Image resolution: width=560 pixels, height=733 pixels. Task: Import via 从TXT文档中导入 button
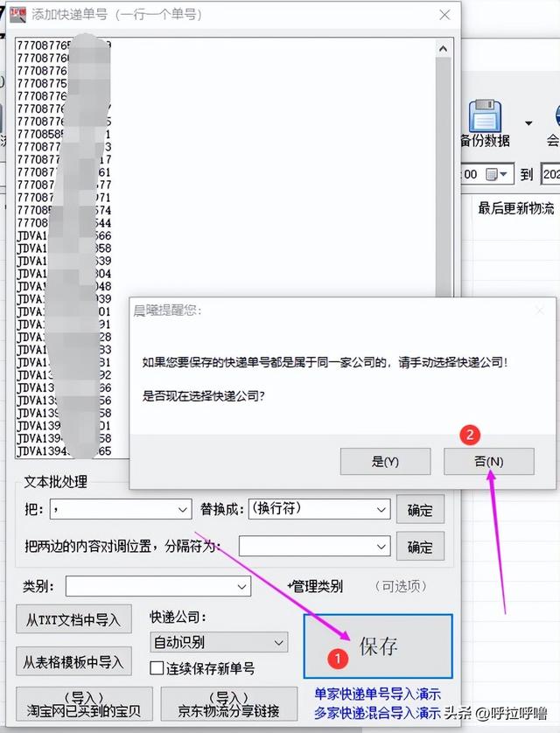73,619
